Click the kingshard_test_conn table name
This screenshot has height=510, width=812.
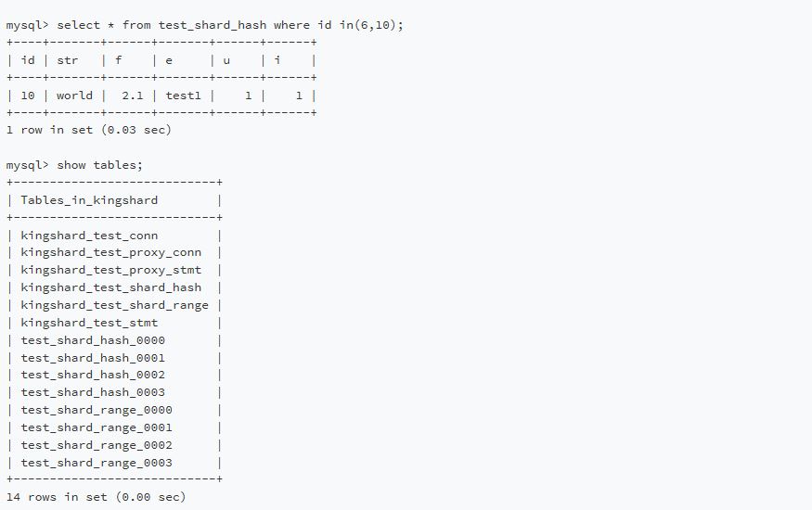pyautogui.click(x=89, y=236)
